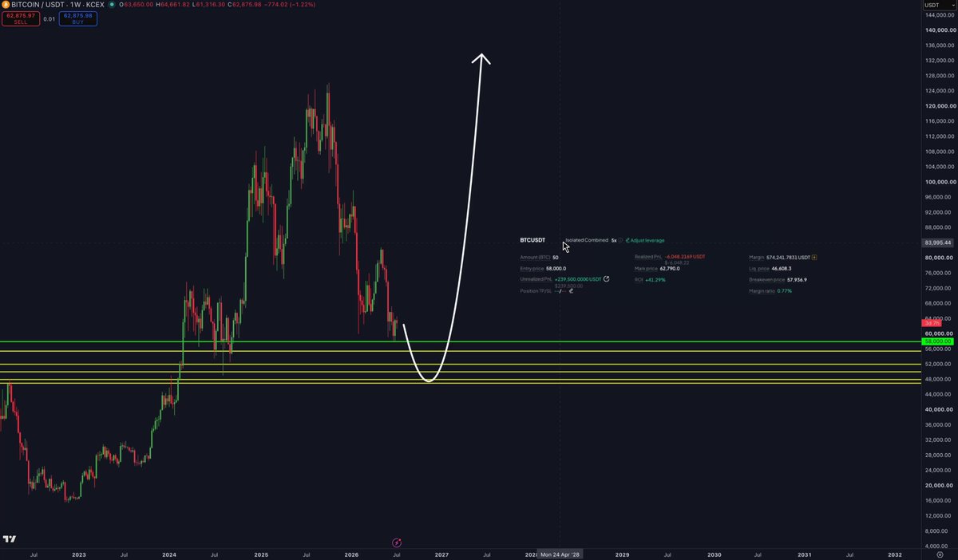Screen dimensions: 958x560
Task: Click Margin 574,241.7831 USDT value
Action: [788, 258]
